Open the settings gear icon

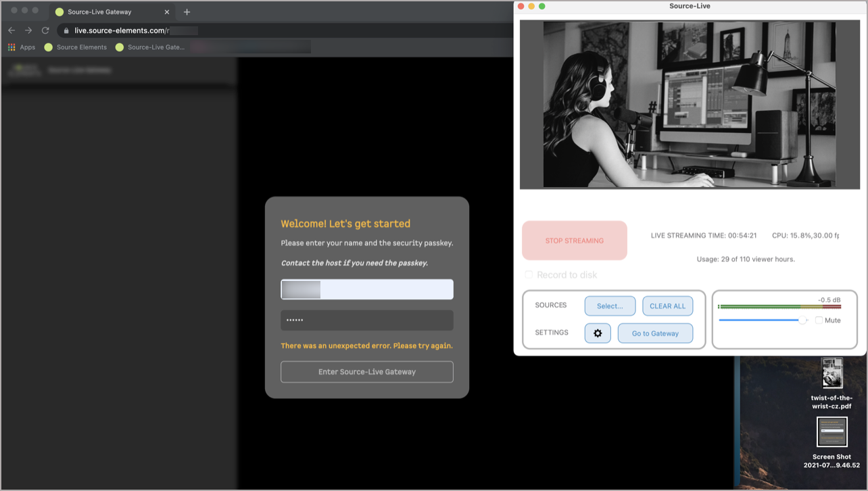click(x=598, y=333)
